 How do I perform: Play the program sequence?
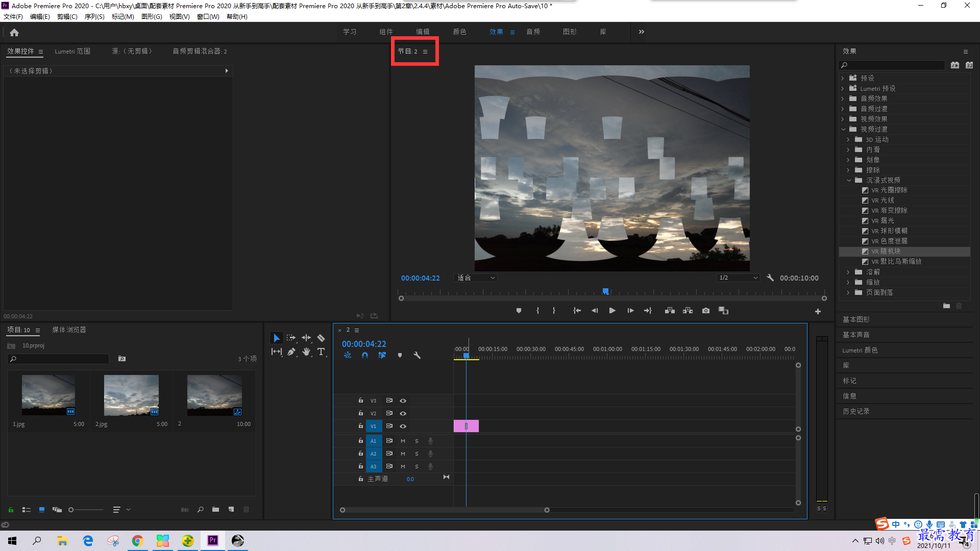(612, 311)
